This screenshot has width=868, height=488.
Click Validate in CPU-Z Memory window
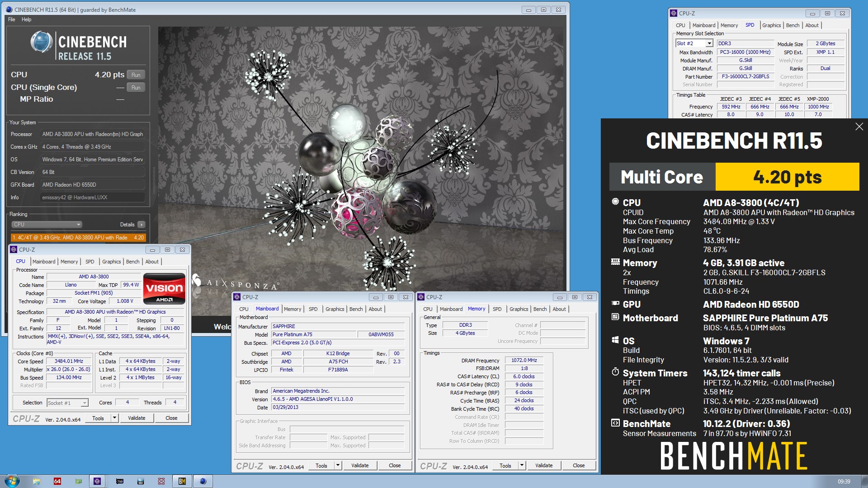[544, 465]
